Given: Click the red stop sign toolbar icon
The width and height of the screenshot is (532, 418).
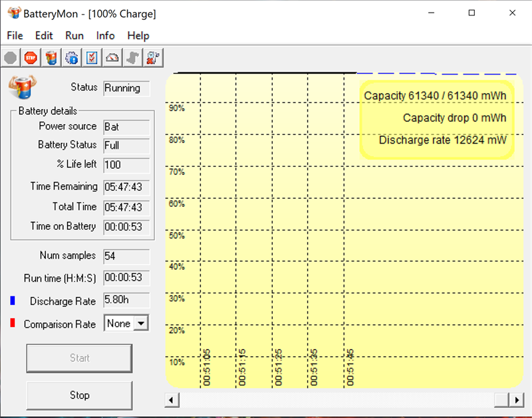Looking at the screenshot, I should 31,58.
